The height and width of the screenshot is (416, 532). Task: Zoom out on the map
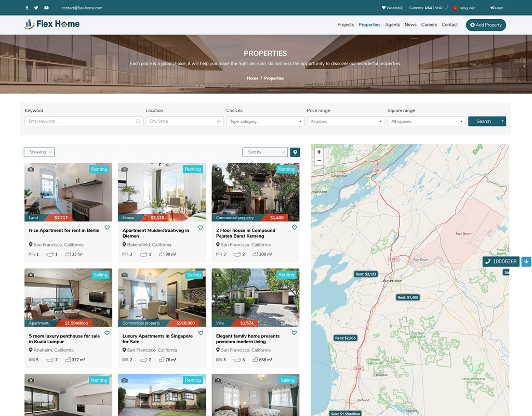click(319, 161)
